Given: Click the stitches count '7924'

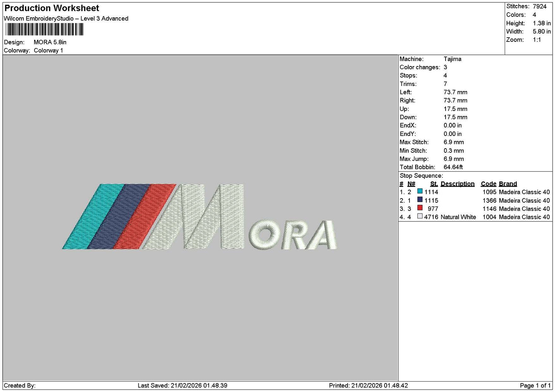Looking at the screenshot, I should tap(540, 7).
